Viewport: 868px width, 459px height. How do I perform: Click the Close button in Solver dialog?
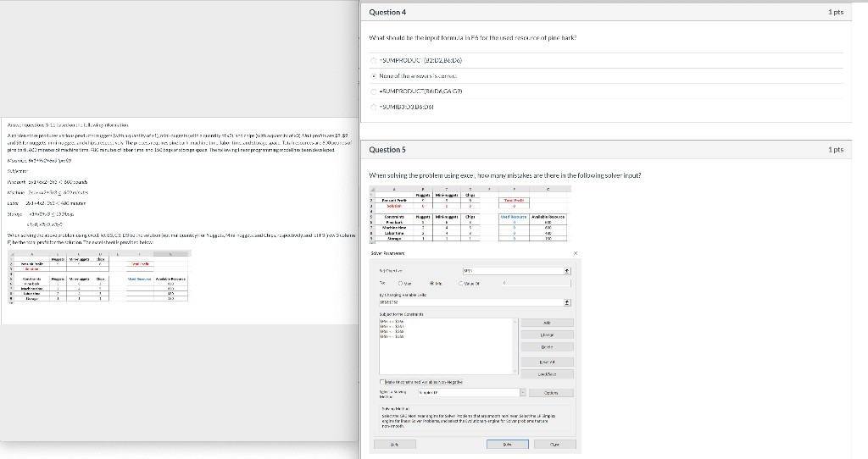tap(554, 444)
